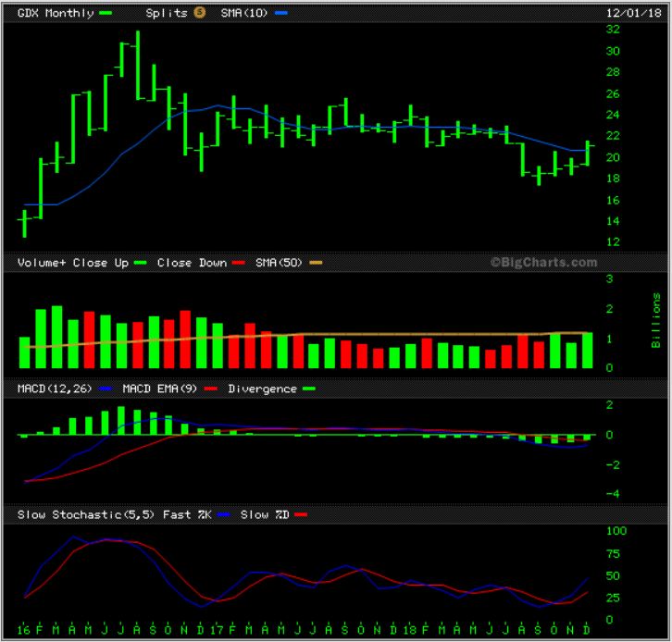
Task: Click the green Divergence legend swatch
Action: [x=309, y=389]
